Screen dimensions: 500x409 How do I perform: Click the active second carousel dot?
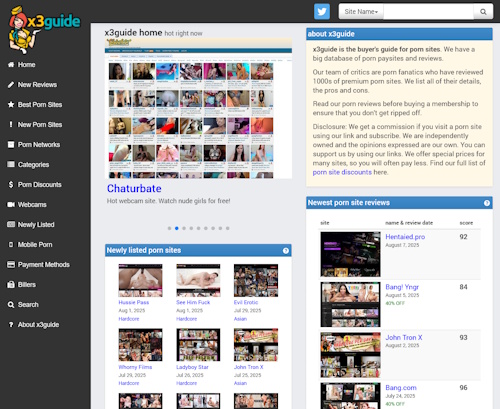(177, 228)
